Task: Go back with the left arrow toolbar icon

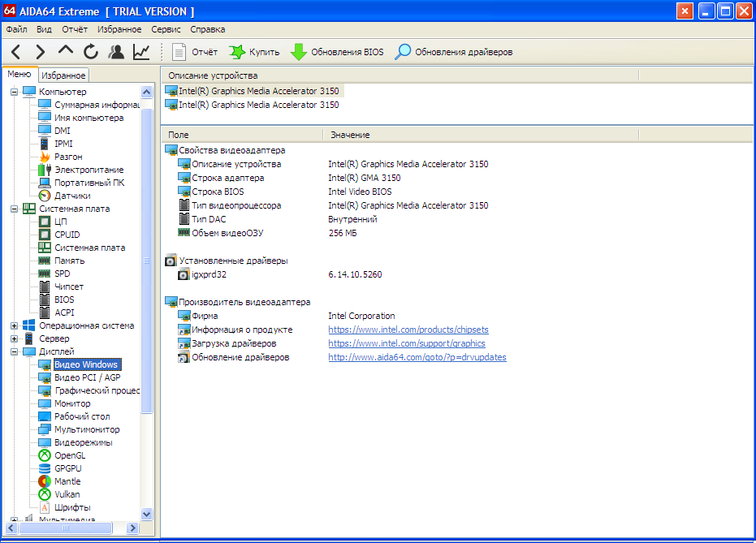Action: click(x=16, y=52)
